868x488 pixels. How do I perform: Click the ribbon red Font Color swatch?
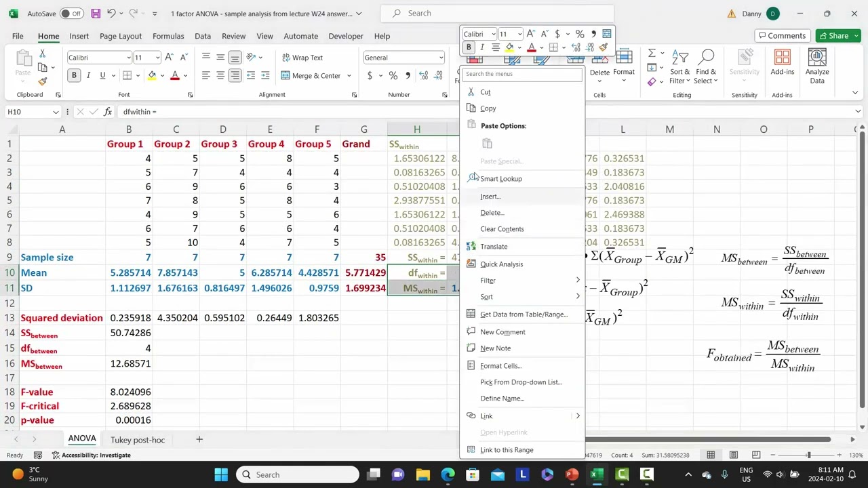click(175, 76)
